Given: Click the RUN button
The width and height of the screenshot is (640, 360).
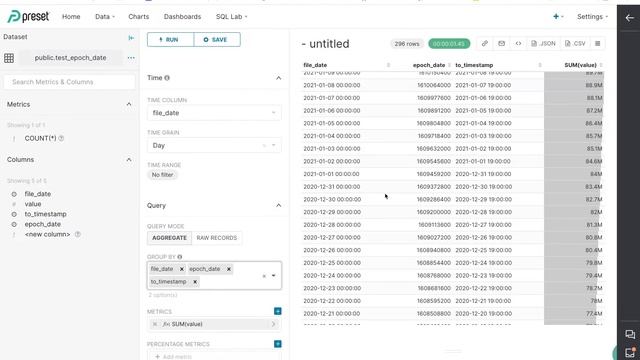Looking at the screenshot, I should click(x=171, y=40).
